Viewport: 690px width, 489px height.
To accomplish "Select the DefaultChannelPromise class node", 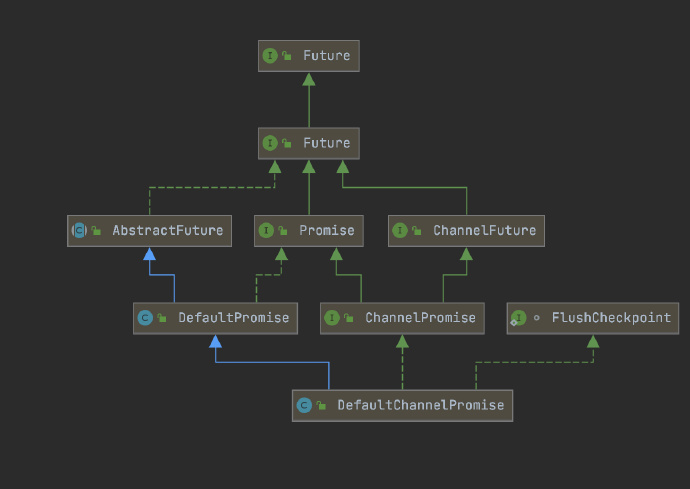I will 402,405.
